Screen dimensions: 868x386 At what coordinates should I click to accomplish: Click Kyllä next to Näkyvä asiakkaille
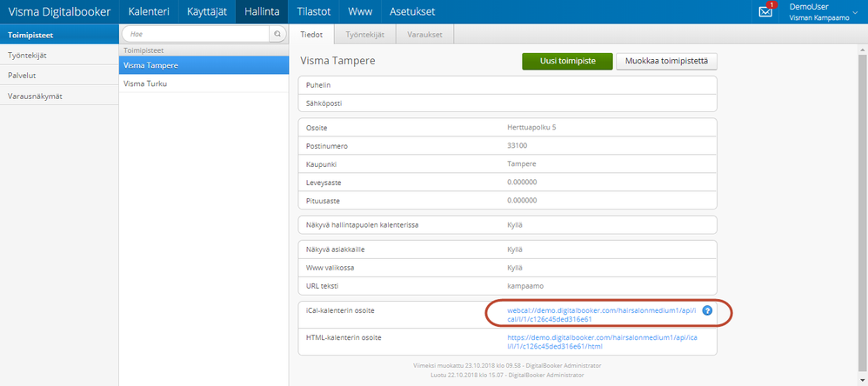pyautogui.click(x=515, y=250)
